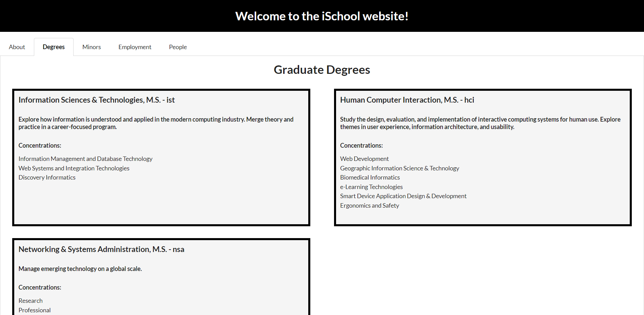Click Ergonomics and Safety concentration

coord(369,206)
